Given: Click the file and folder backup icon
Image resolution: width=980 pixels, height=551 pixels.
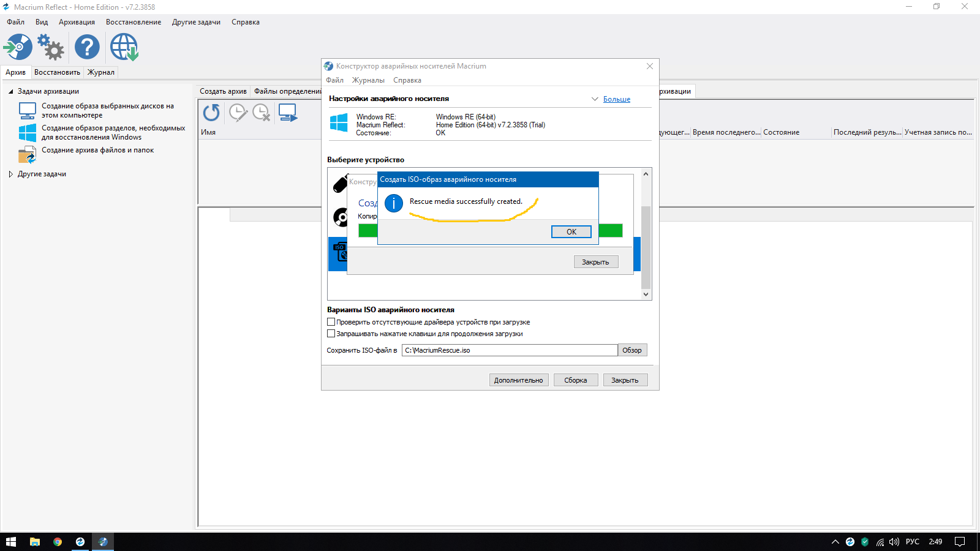Looking at the screenshot, I should point(28,154).
